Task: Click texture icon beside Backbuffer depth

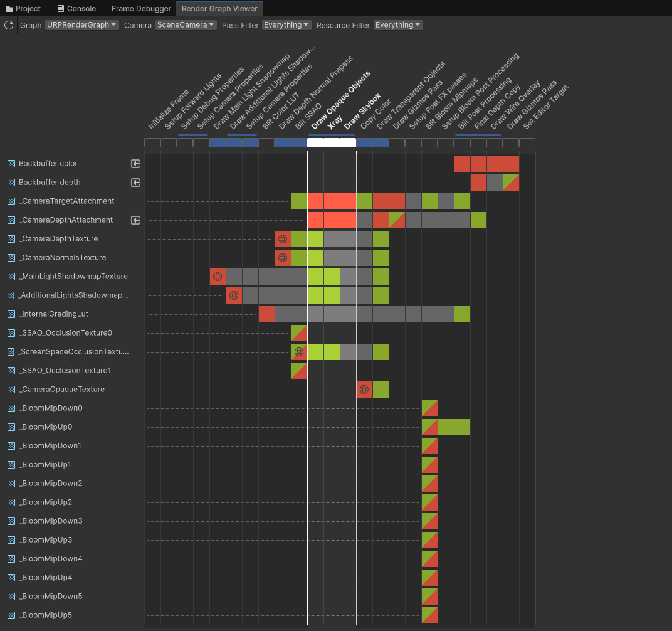Action: pyautogui.click(x=11, y=183)
